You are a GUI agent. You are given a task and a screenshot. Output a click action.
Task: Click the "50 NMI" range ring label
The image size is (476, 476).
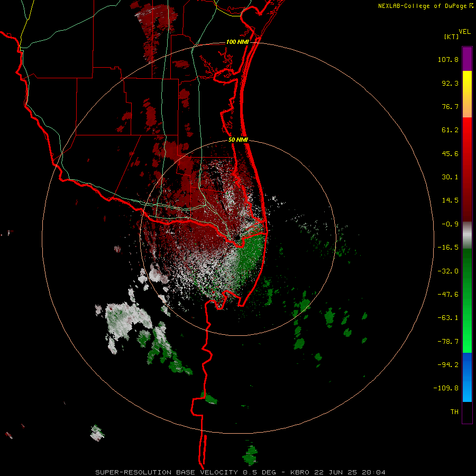(x=238, y=140)
